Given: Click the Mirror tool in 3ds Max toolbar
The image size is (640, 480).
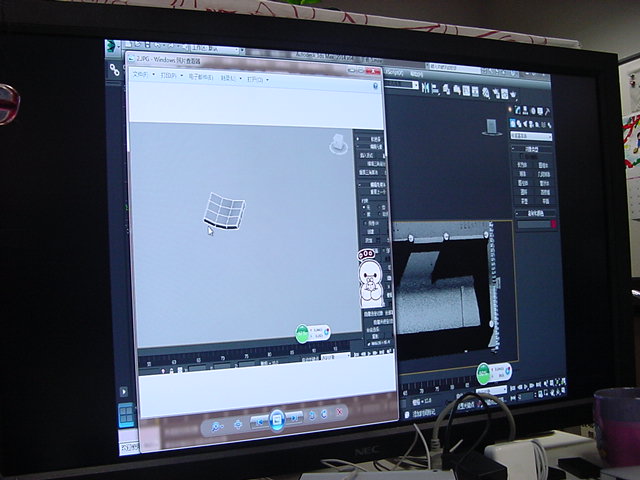Looking at the screenshot, I should point(425,87).
